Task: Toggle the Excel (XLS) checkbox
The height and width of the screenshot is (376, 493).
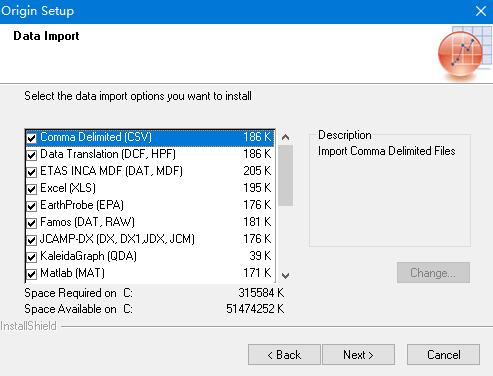Action: click(x=31, y=189)
